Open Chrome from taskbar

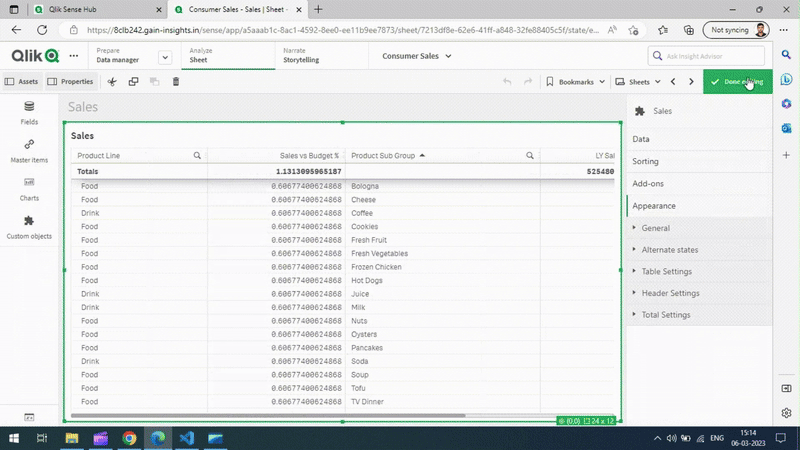click(129, 438)
